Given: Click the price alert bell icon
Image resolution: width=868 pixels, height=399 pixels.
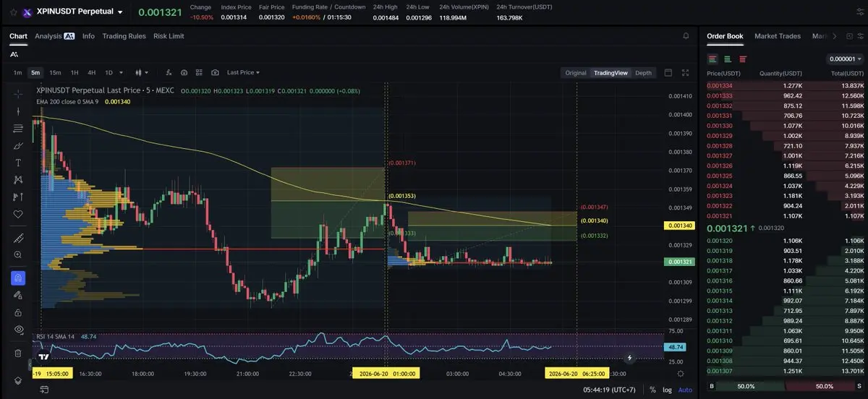Looking at the screenshot, I should click(x=686, y=36).
